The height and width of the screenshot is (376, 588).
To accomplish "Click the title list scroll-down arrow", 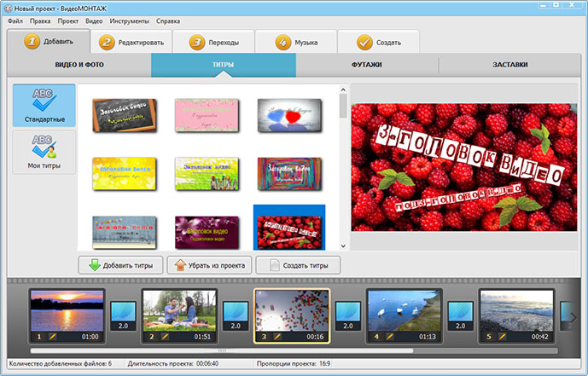I will coord(343,245).
